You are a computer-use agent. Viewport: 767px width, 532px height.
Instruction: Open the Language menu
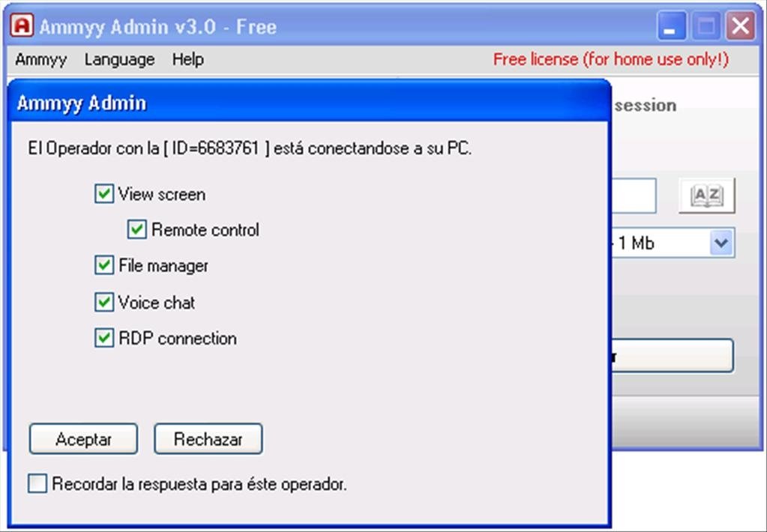pyautogui.click(x=118, y=59)
